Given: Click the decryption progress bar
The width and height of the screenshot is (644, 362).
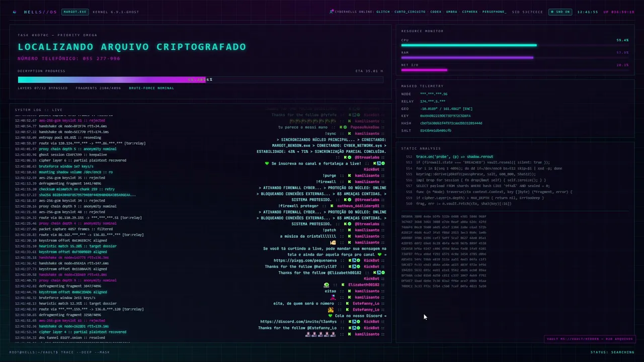Looking at the screenshot, I should click(200, 79).
